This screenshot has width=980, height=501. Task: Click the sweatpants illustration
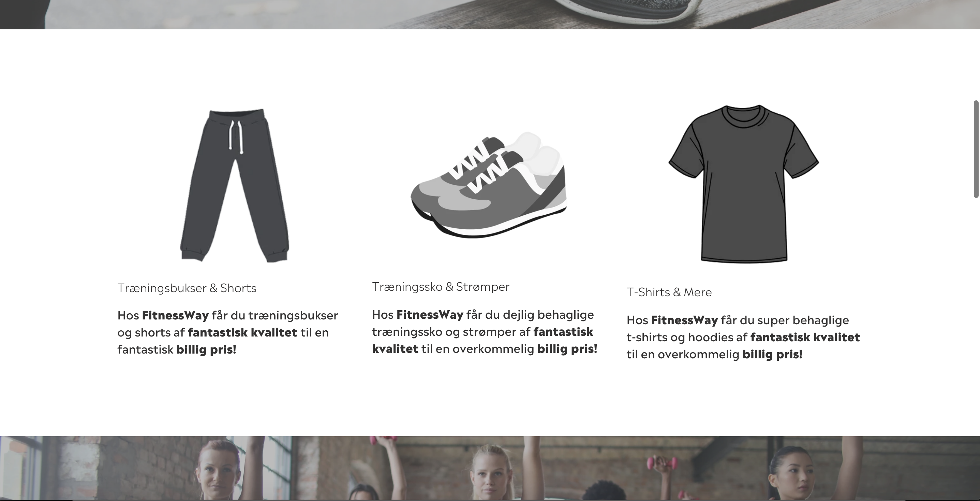coord(234,185)
